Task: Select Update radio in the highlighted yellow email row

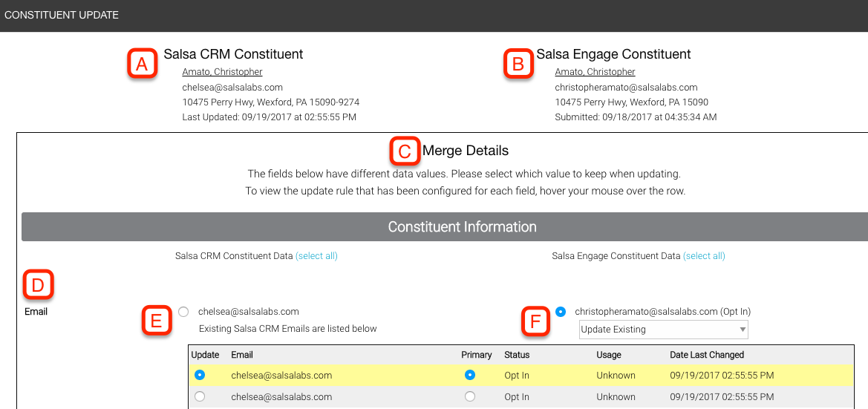Action: click(x=200, y=376)
